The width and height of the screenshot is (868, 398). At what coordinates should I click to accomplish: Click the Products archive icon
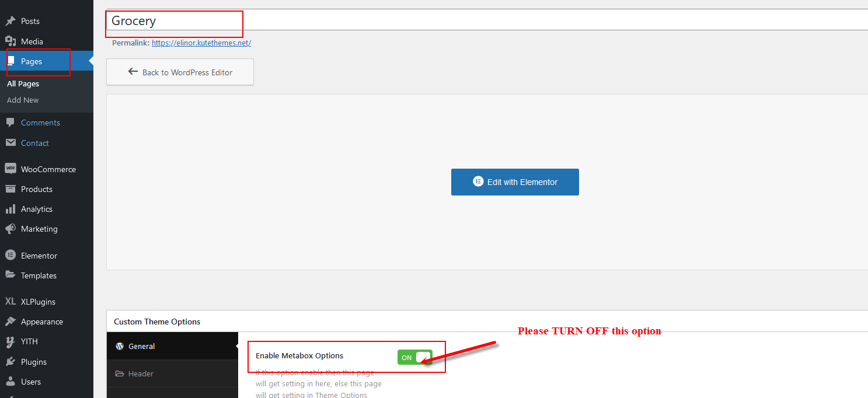(11, 189)
